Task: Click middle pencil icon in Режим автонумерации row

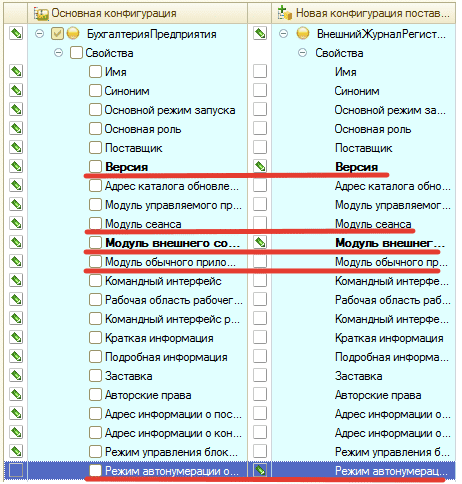Action: [260, 471]
